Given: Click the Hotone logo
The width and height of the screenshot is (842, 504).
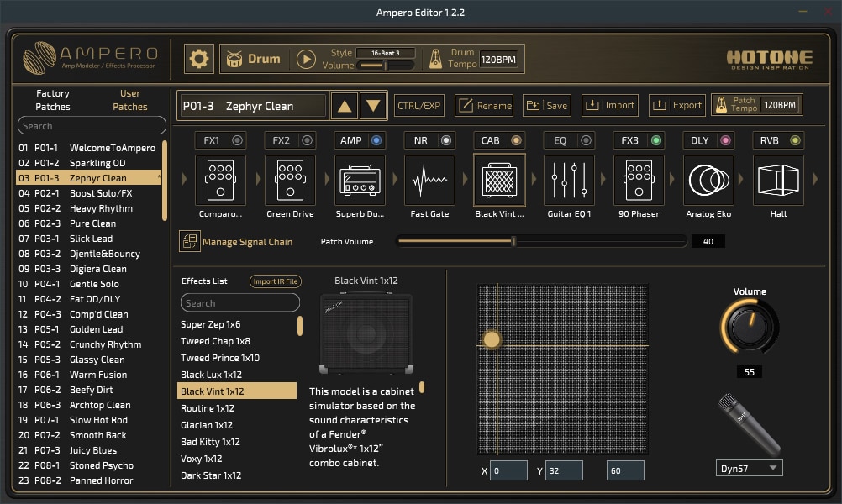Looking at the screenshot, I should coord(770,59).
